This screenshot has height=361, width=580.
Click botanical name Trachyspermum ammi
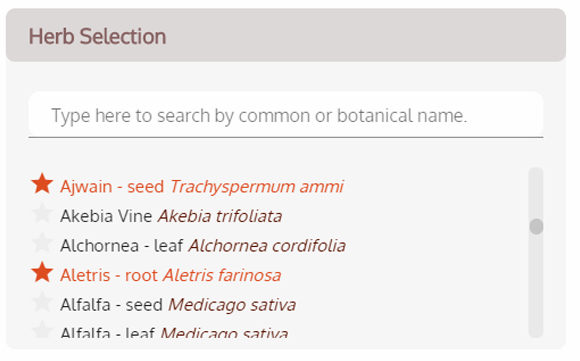tap(257, 186)
